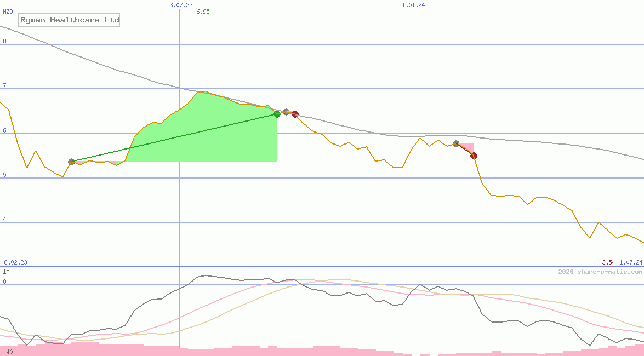644x356 pixels.
Task: Click the 3.07.23 date label
Action: click(x=181, y=5)
